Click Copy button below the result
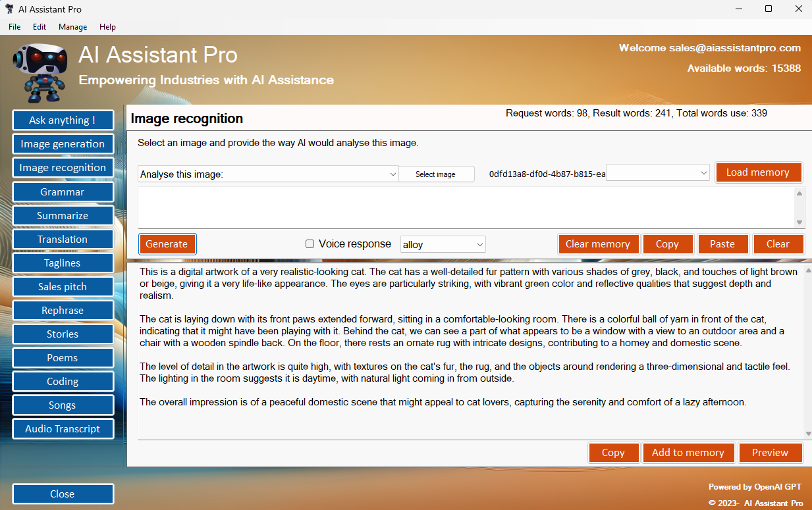Screen dimensions: 812x510 click(613, 453)
